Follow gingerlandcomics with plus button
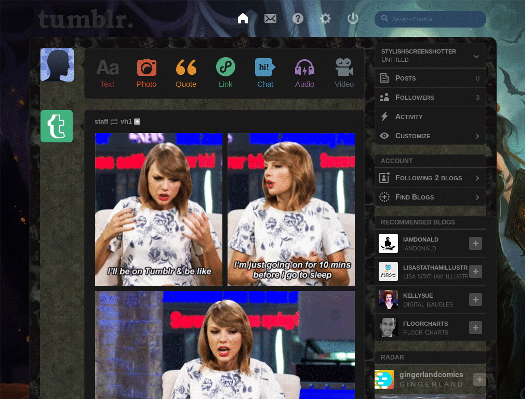Image resolution: width=532 pixels, height=399 pixels. pyautogui.click(x=480, y=379)
